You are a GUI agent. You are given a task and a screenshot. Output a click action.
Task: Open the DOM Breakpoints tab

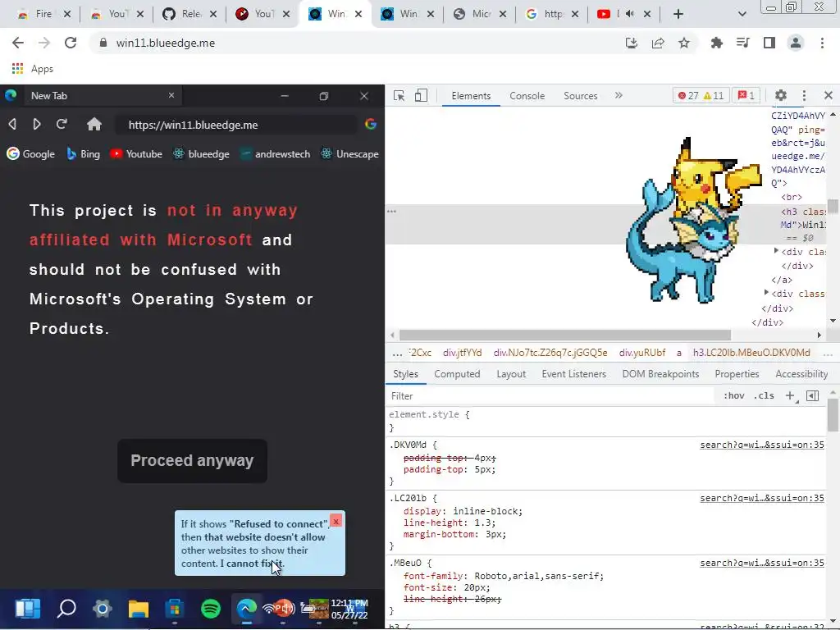point(660,374)
